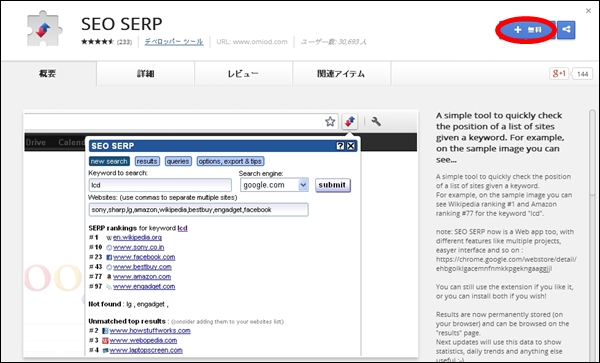Image resolution: width=600 pixels, height=363 pixels.
Task: Click the Amazon favicon beside rank #77
Action: 109,277
